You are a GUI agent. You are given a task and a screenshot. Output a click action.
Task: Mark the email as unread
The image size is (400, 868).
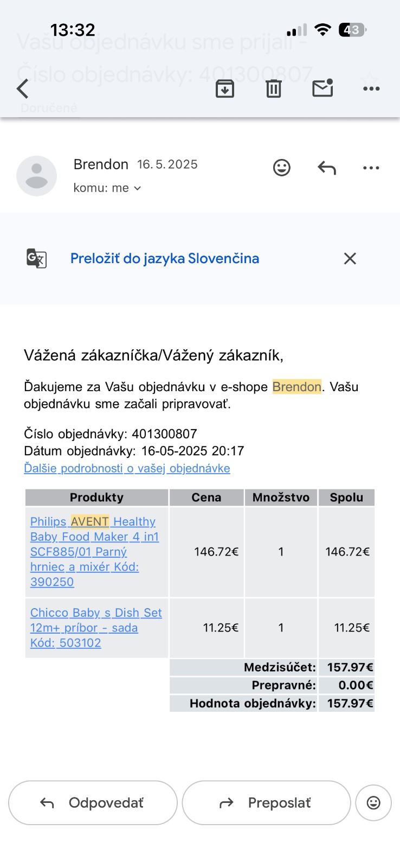click(x=322, y=88)
